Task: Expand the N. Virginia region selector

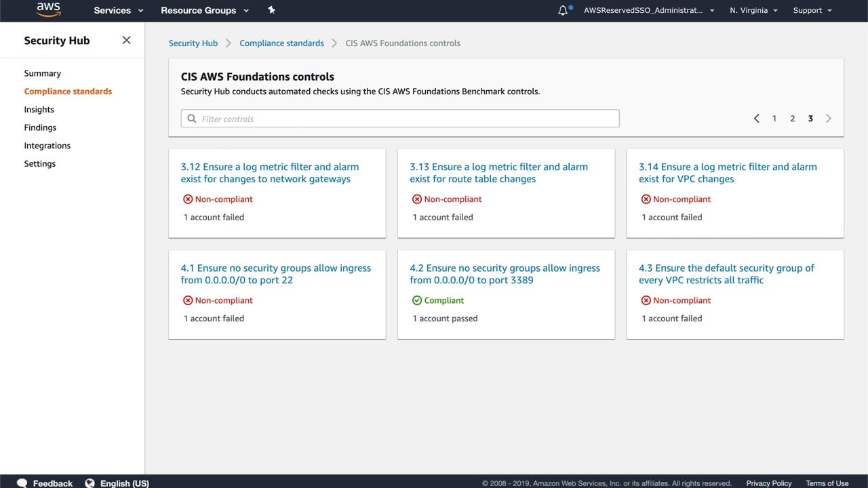Action: pyautogui.click(x=753, y=10)
